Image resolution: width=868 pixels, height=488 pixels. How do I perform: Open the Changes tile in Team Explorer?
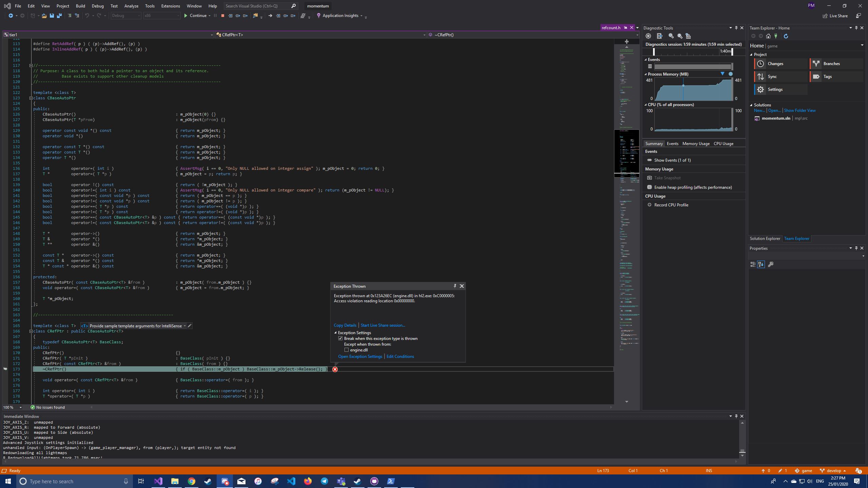click(781, 64)
